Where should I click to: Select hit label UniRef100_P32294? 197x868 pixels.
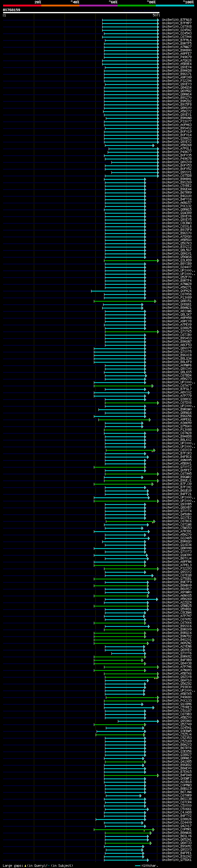pyautogui.click(x=177, y=81)
